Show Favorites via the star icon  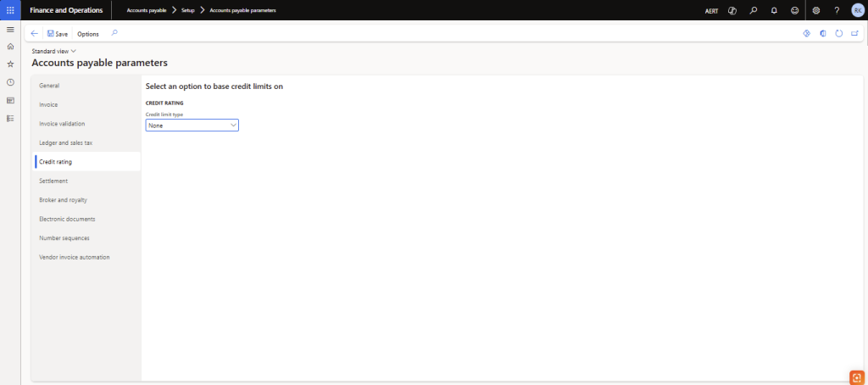pos(10,64)
